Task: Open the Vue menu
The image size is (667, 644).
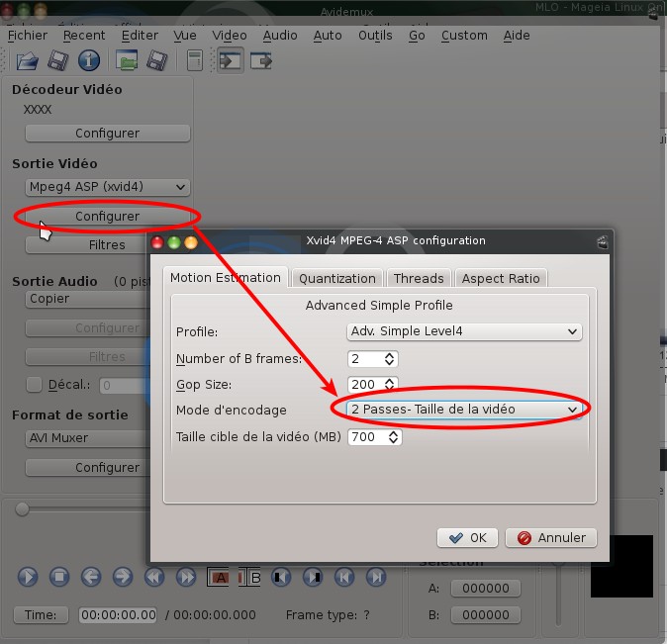Action: click(x=185, y=36)
